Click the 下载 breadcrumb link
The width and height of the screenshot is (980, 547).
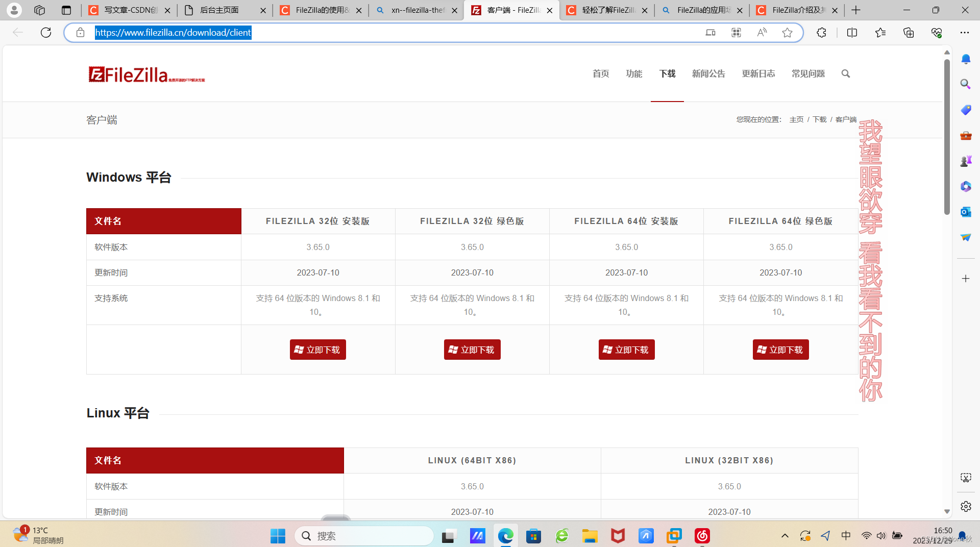tap(819, 119)
